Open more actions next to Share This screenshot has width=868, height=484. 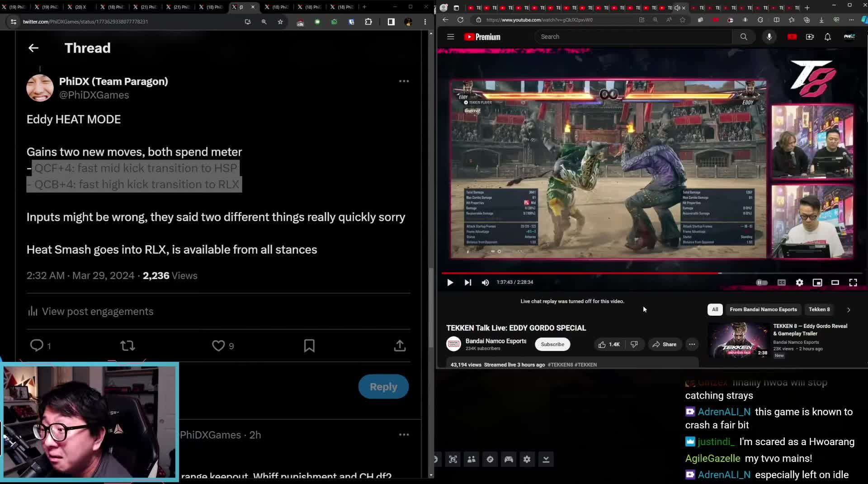coord(692,344)
